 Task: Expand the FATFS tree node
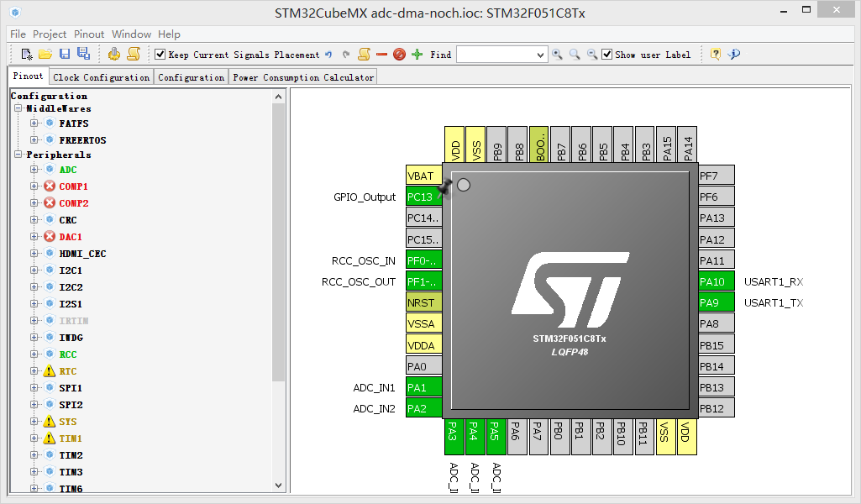(x=34, y=123)
